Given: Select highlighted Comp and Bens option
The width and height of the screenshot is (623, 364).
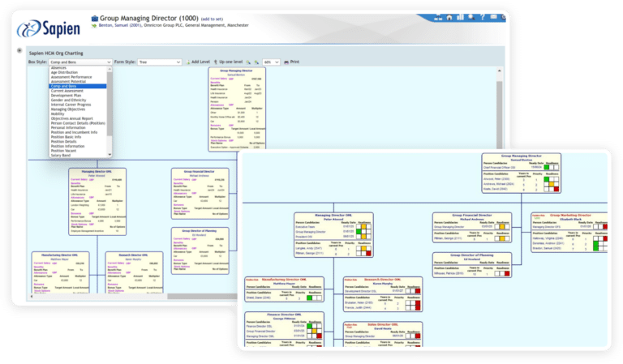Looking at the screenshot, I should [78, 86].
